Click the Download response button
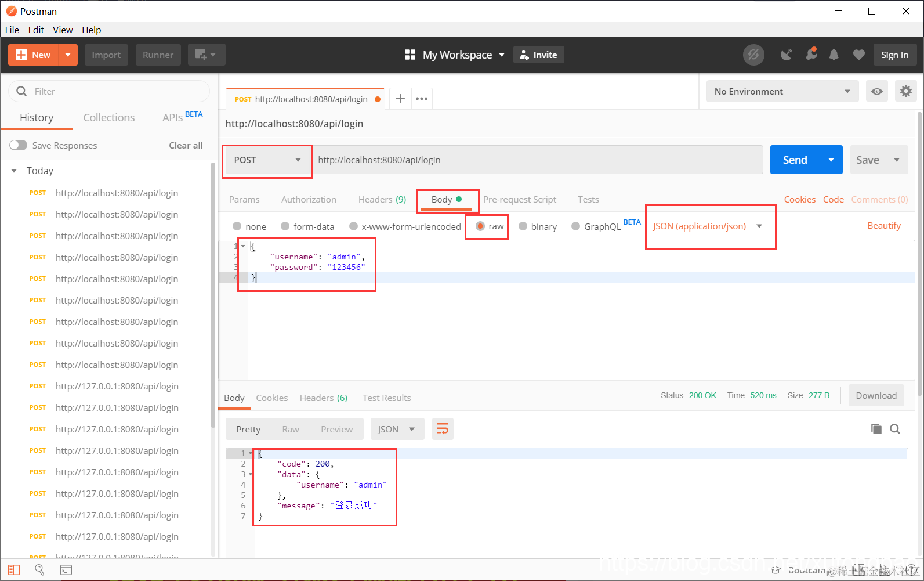The image size is (924, 581). pos(876,395)
